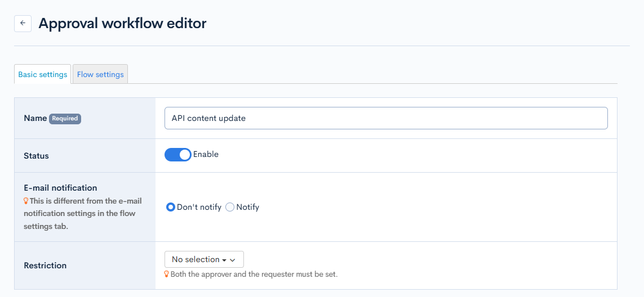Click the Enable label next to switch
The width and height of the screenshot is (644, 297).
[206, 154]
